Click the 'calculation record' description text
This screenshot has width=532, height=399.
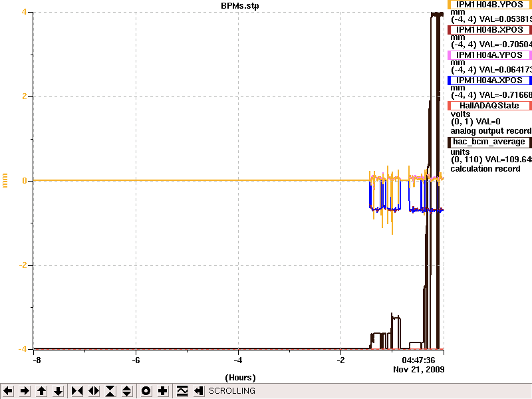[x=485, y=169]
